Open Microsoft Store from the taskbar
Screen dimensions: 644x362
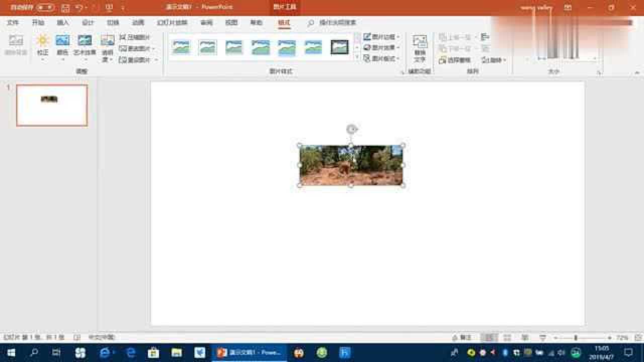click(154, 352)
